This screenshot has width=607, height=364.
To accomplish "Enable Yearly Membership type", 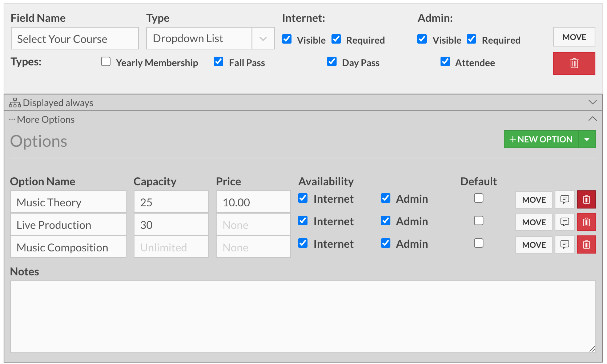I will point(106,61).
